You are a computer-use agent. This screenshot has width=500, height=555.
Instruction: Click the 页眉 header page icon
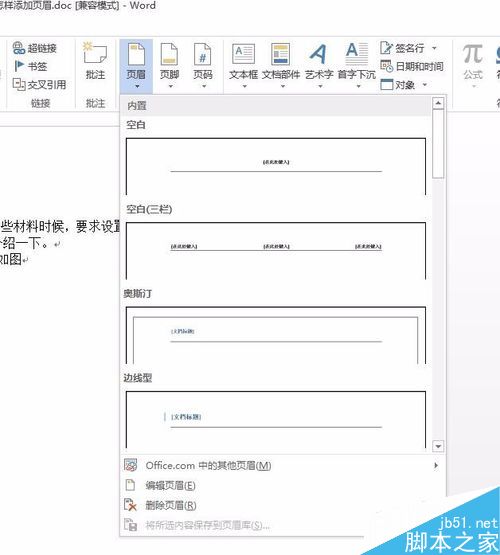136,54
